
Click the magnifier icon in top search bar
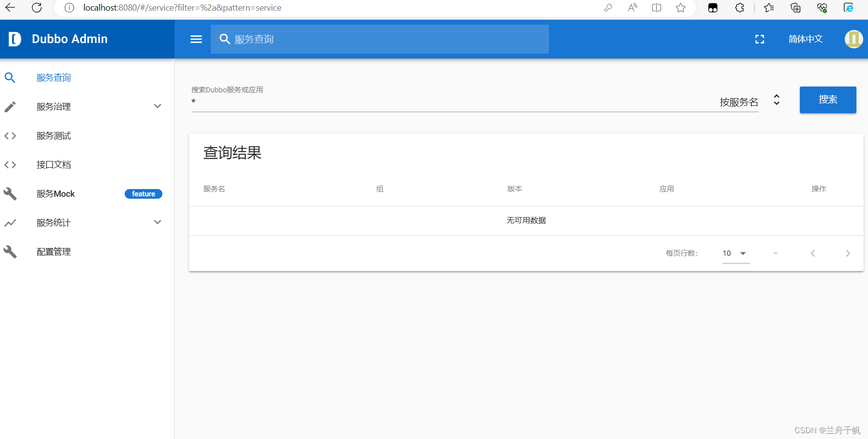pyautogui.click(x=225, y=39)
